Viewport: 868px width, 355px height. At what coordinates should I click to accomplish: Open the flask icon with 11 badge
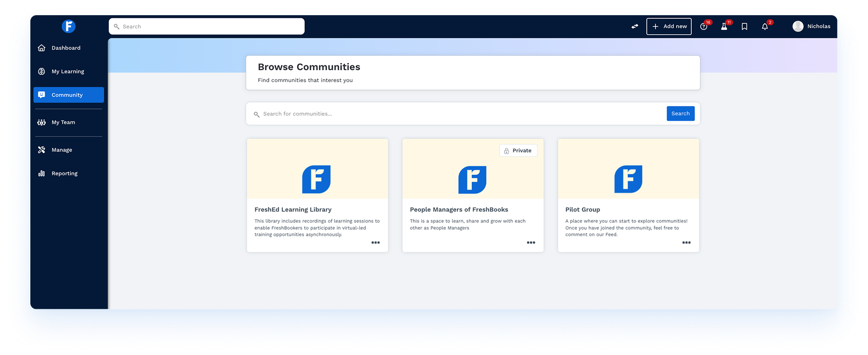point(724,26)
